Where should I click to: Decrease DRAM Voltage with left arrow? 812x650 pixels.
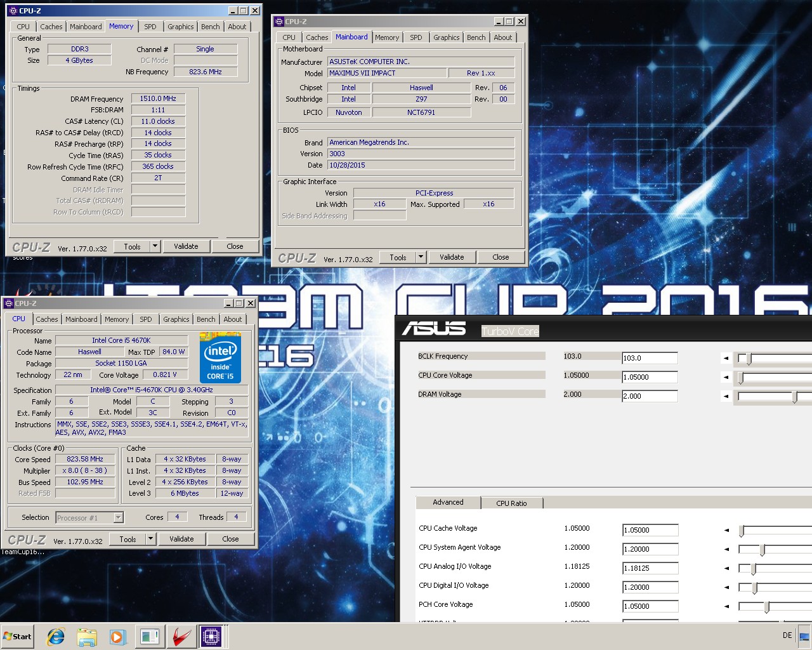[x=726, y=396]
